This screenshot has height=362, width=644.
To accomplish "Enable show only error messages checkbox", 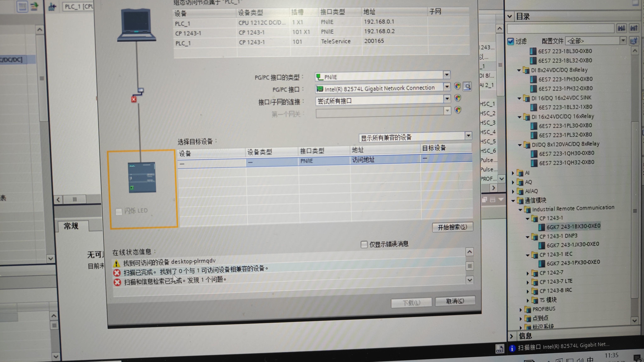I will point(364,244).
